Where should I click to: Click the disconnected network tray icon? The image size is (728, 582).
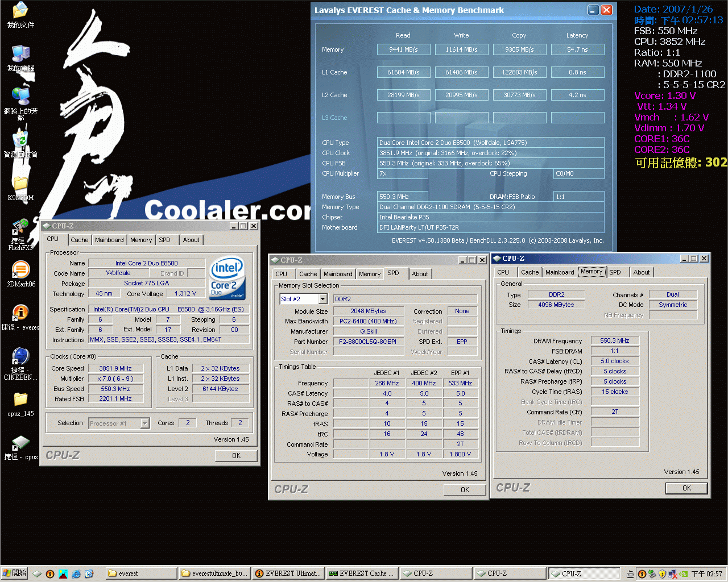point(673,574)
